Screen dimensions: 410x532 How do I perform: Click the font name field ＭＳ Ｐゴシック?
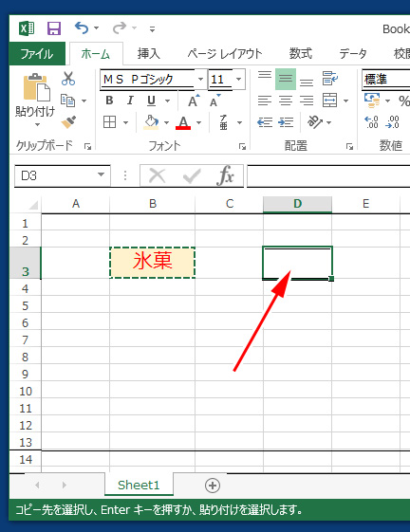coord(147,80)
